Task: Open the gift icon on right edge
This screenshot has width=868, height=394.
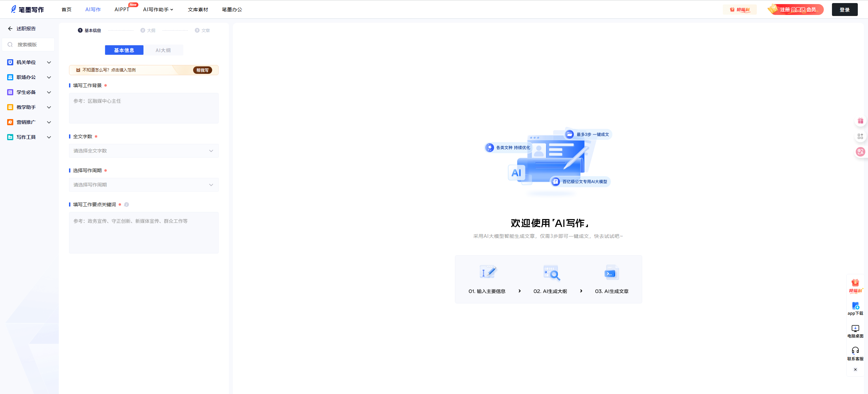Action: (861, 121)
